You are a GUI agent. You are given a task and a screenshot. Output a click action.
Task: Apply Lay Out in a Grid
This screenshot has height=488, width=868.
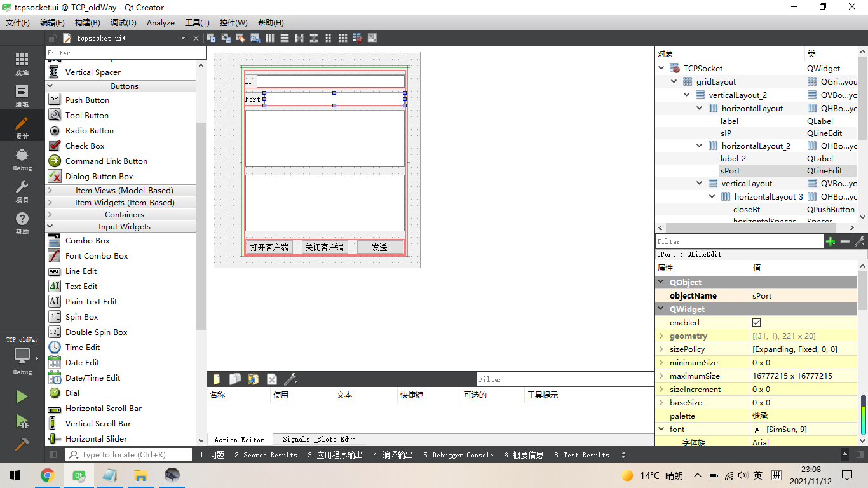(x=343, y=38)
